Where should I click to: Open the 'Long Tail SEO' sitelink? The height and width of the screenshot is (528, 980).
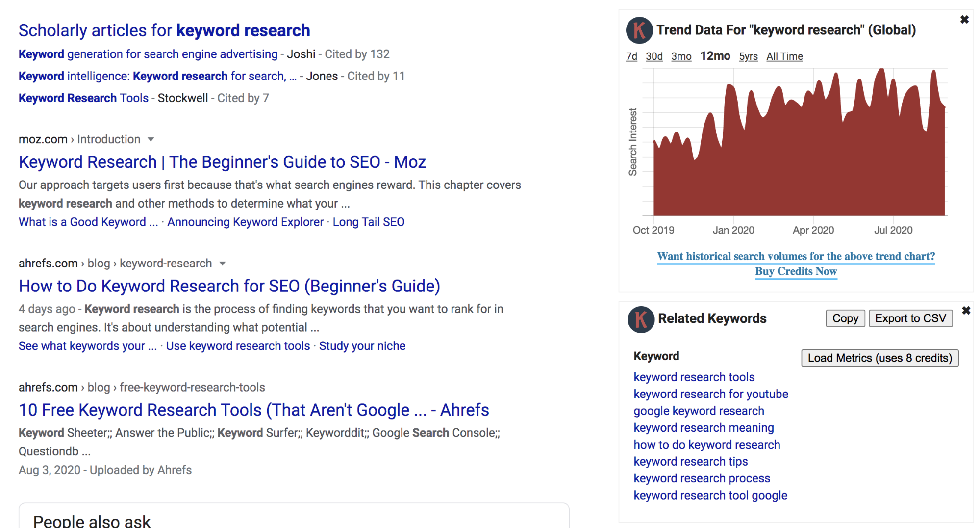pos(368,222)
